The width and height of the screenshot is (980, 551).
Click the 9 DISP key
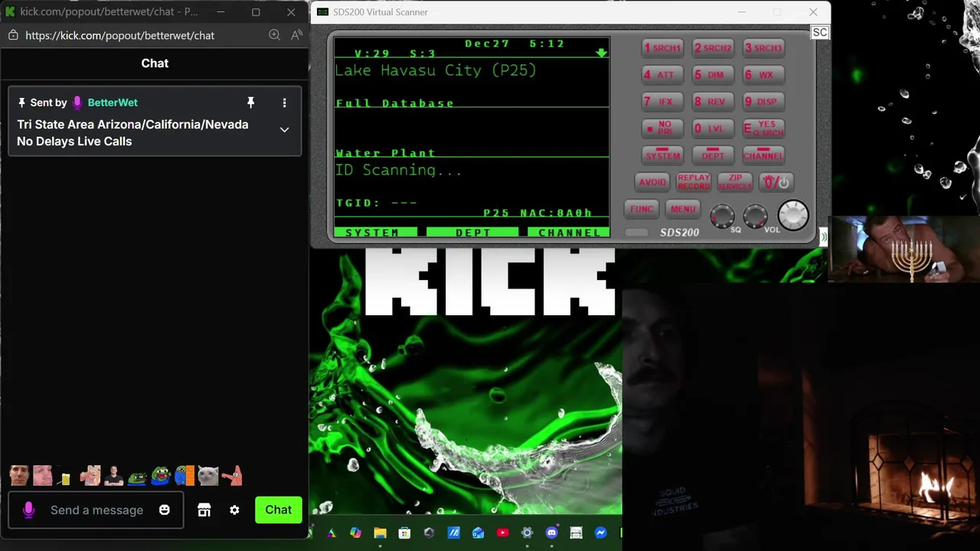coord(764,101)
